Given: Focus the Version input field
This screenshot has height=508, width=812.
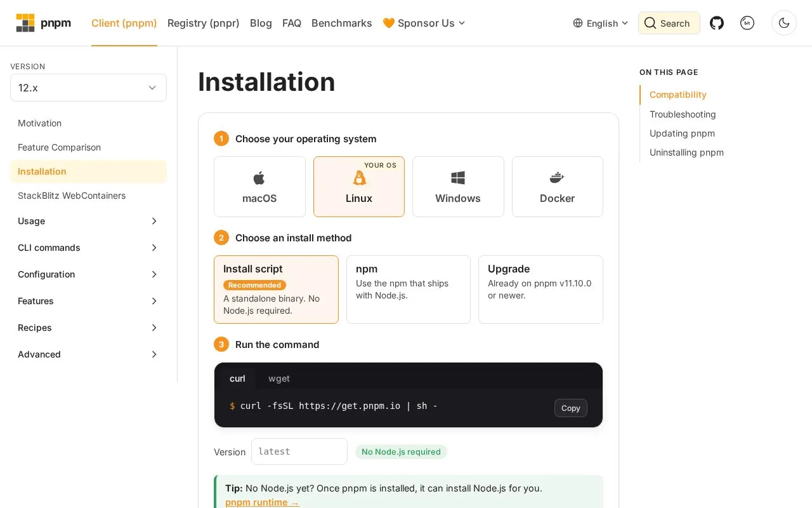Looking at the screenshot, I should click(299, 451).
